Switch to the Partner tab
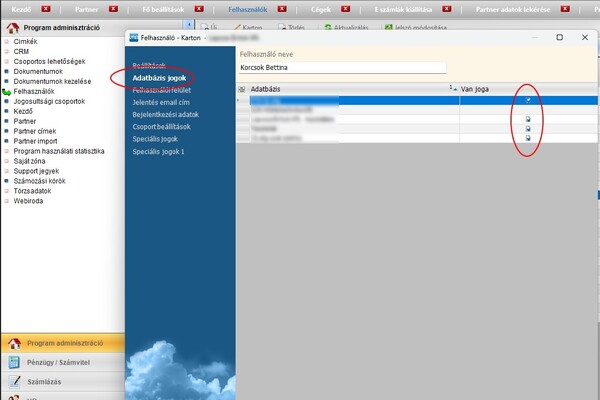Image resolution: width=600 pixels, height=400 pixels. pyautogui.click(x=86, y=9)
